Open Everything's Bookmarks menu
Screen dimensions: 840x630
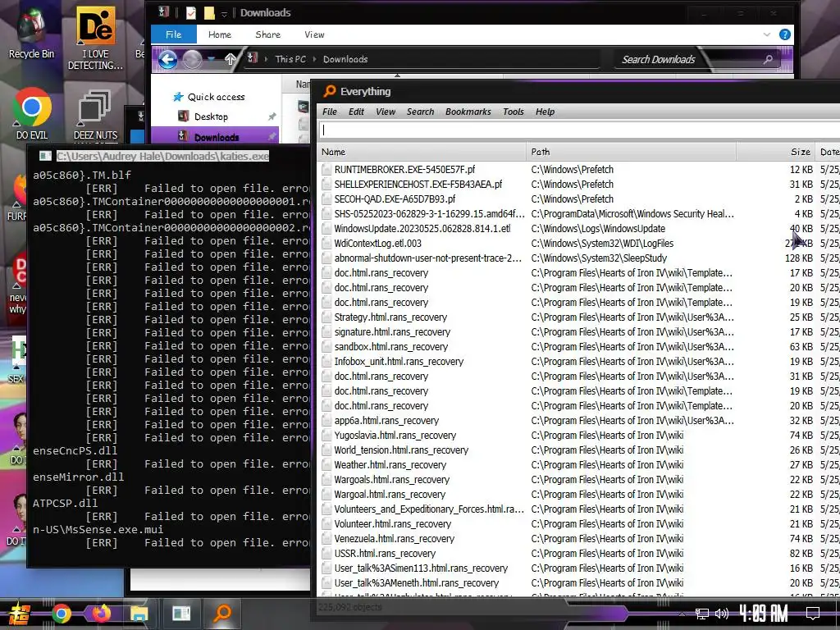468,112
